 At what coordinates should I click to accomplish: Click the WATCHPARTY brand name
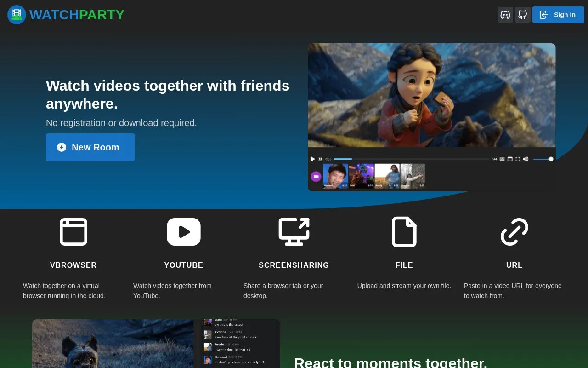tap(77, 15)
